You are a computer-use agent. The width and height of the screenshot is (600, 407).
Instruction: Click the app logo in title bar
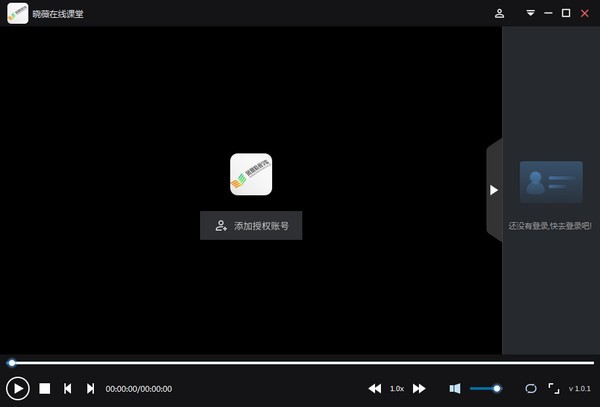tap(17, 13)
